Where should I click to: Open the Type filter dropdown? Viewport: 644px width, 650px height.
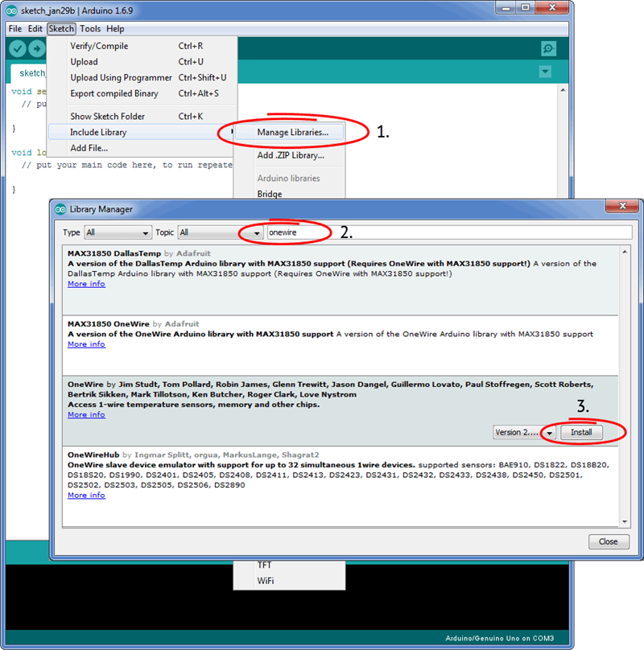[118, 232]
